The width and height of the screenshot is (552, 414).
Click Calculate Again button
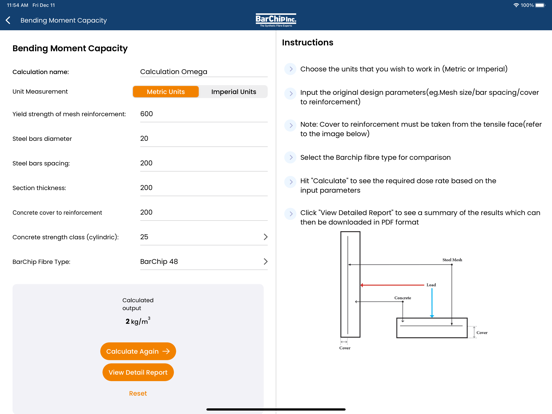click(x=138, y=351)
